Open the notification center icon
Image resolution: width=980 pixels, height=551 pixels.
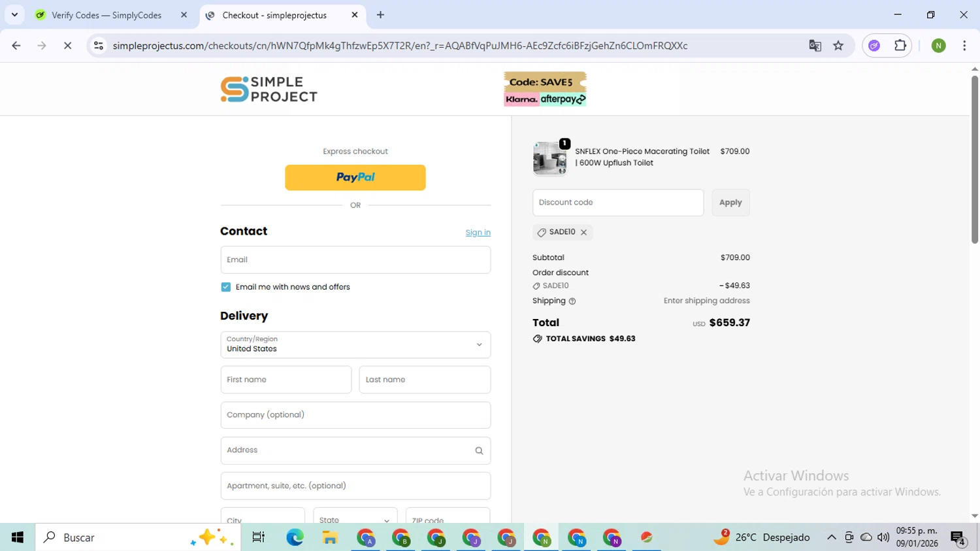pos(958,537)
